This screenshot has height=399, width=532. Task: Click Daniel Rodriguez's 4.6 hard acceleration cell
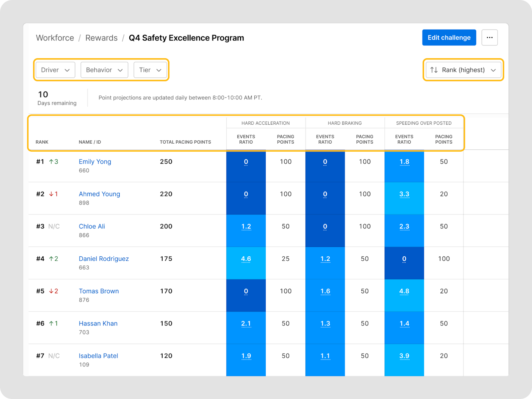pyautogui.click(x=246, y=259)
